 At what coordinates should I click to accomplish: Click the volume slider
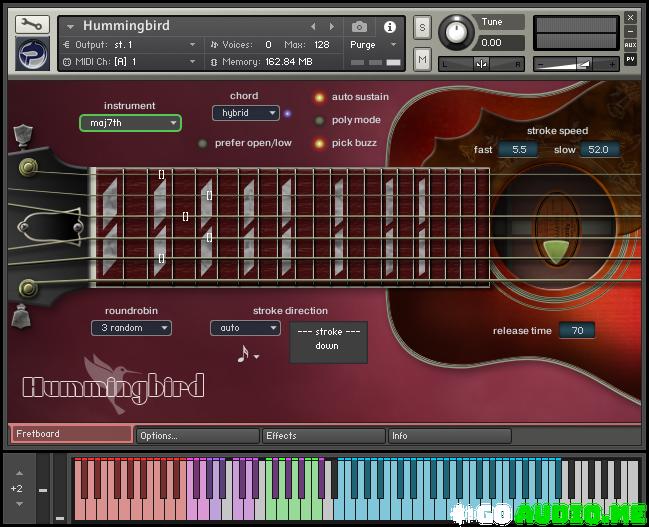click(576, 64)
